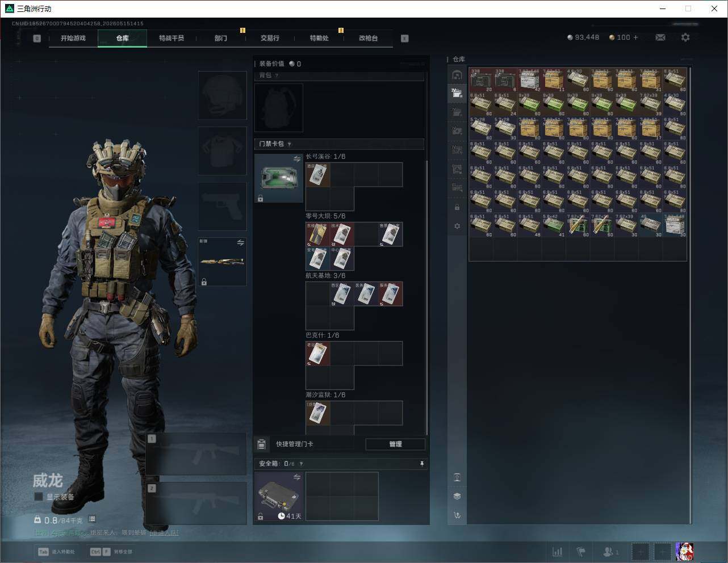Click the sort icon at warehouse sidebar bottom
The height and width of the screenshot is (563, 728).
pyautogui.click(x=457, y=515)
